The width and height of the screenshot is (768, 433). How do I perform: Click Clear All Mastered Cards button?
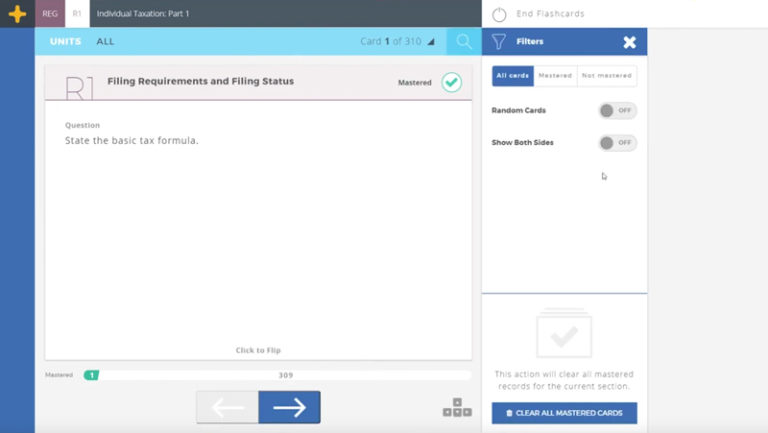pos(564,413)
